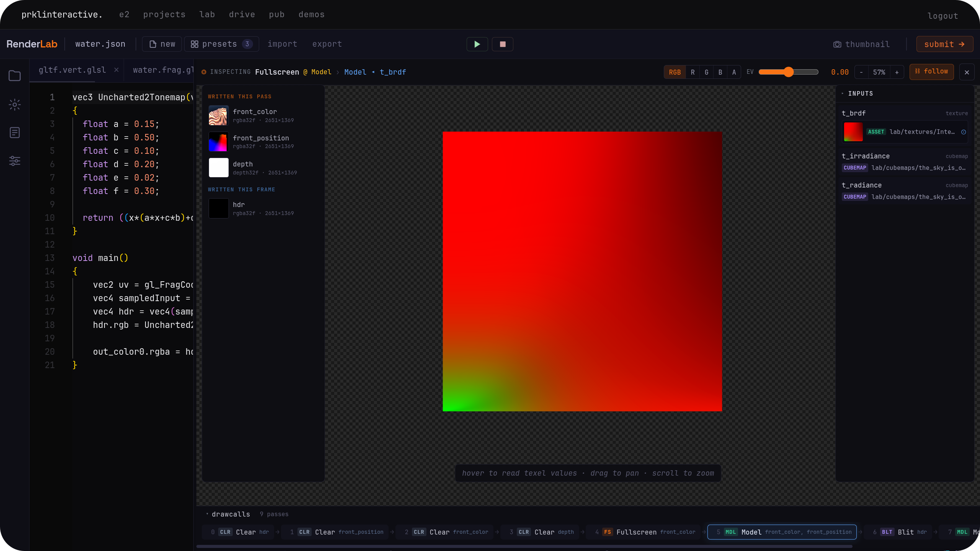Image resolution: width=980 pixels, height=551 pixels.
Task: Open the projects nav item
Action: [164, 15]
